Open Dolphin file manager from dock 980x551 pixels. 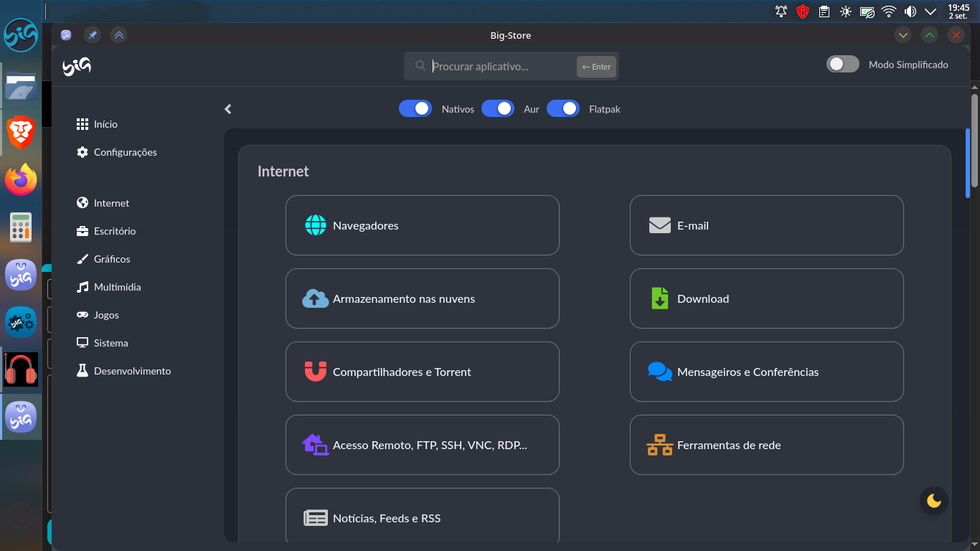pos(21,85)
